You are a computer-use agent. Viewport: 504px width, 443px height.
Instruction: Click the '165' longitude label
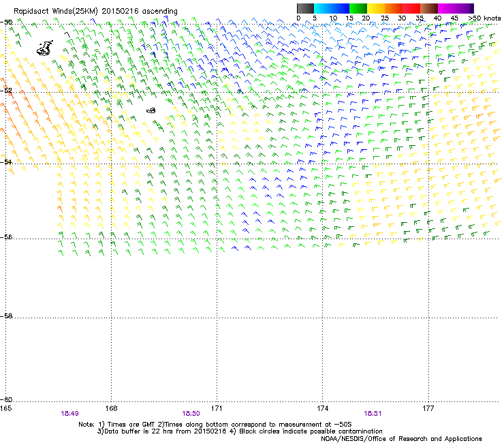[5, 408]
